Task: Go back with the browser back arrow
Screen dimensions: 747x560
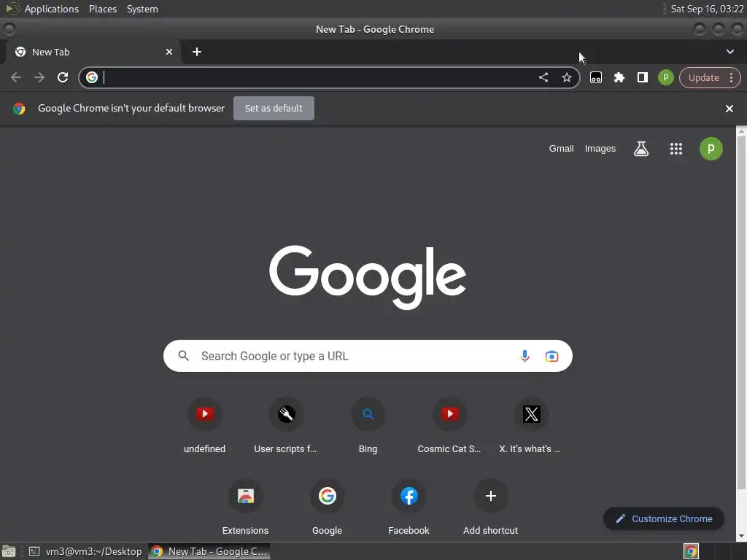Action: point(16,77)
